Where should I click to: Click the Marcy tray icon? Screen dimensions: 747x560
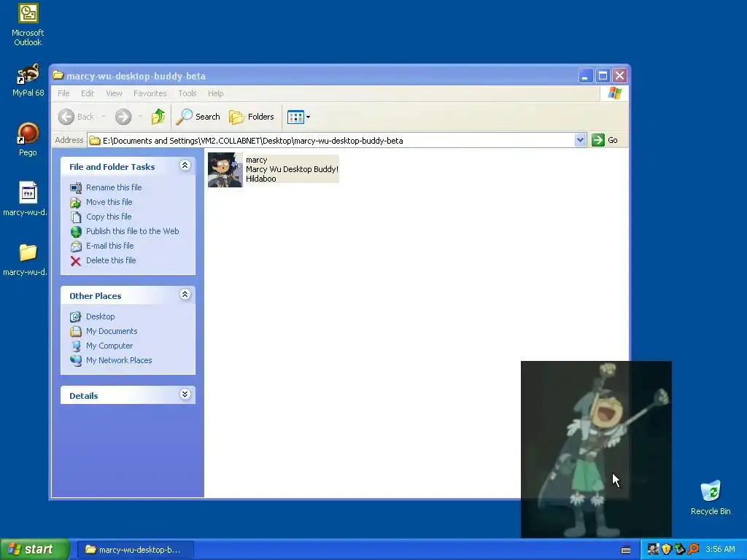653,550
